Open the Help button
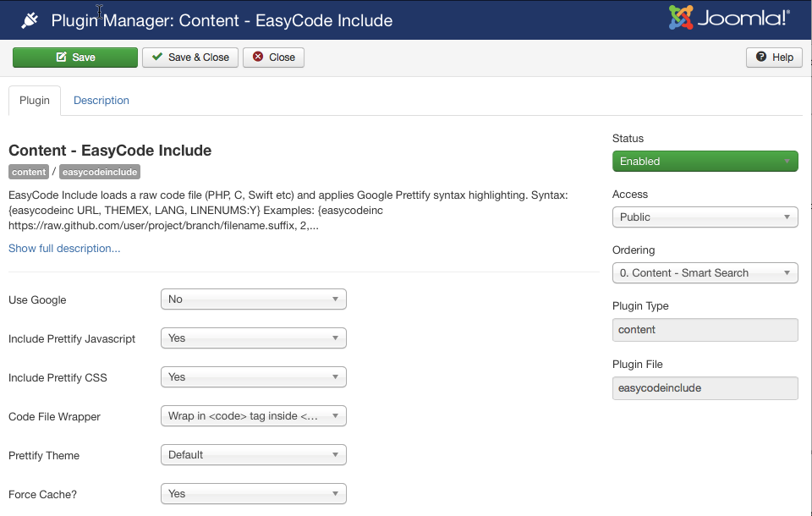Image resolution: width=812 pixels, height=516 pixels. (774, 58)
